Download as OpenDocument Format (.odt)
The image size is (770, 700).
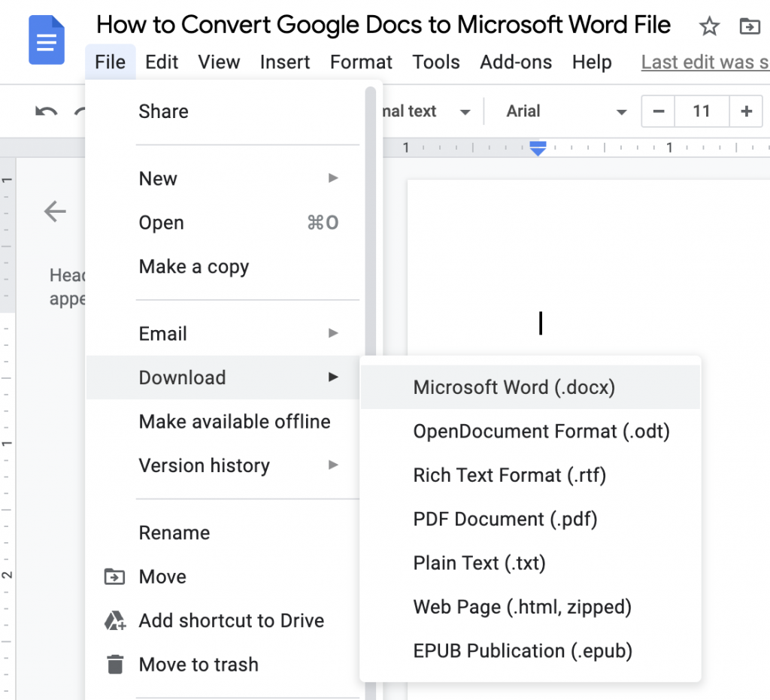(x=530, y=431)
